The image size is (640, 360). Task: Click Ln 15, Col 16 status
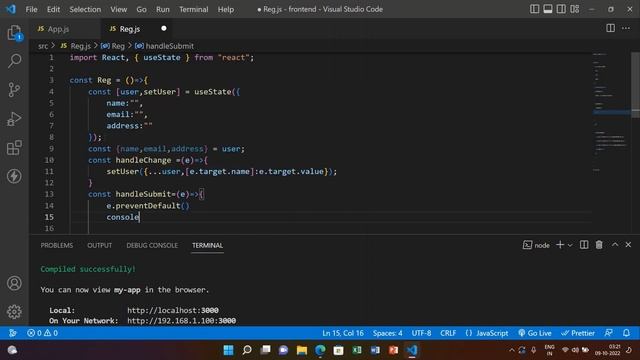(x=343, y=333)
